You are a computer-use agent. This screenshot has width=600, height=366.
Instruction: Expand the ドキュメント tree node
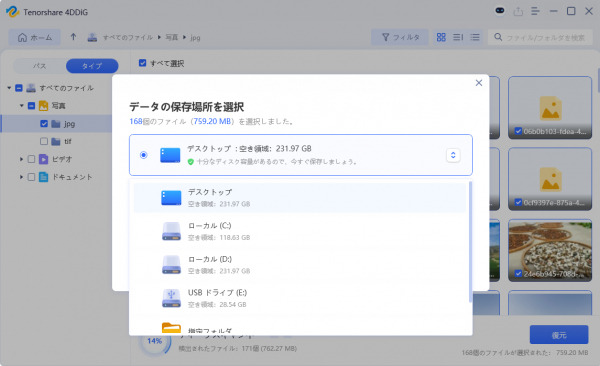pos(21,177)
